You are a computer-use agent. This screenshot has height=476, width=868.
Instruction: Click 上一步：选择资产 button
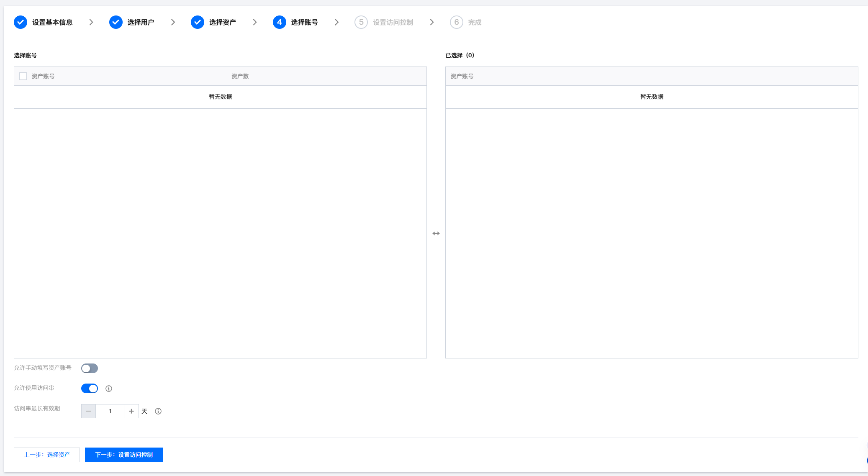(47, 455)
